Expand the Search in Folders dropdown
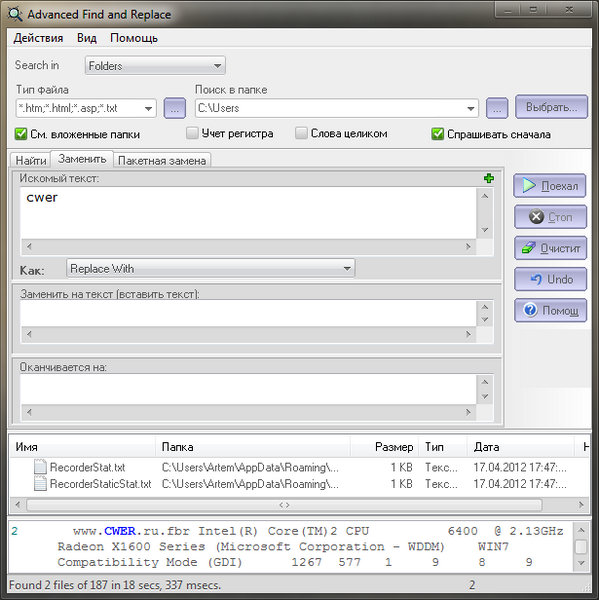Image resolution: width=599 pixels, height=600 pixels. 155,66
